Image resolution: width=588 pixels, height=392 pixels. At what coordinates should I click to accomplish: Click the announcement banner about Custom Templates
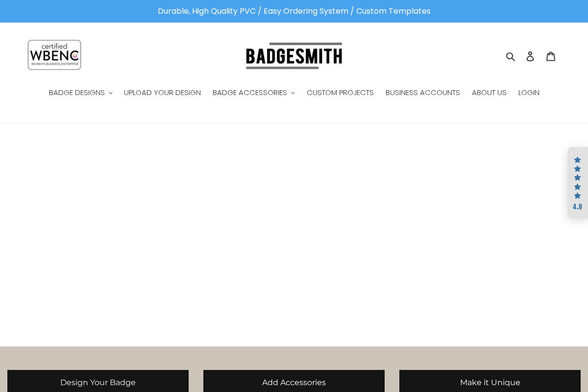tap(294, 11)
